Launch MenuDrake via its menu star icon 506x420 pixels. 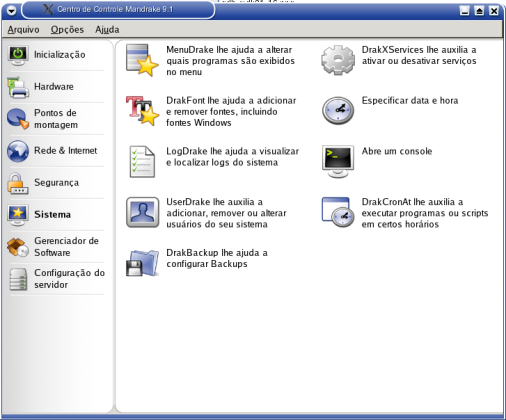tap(142, 60)
